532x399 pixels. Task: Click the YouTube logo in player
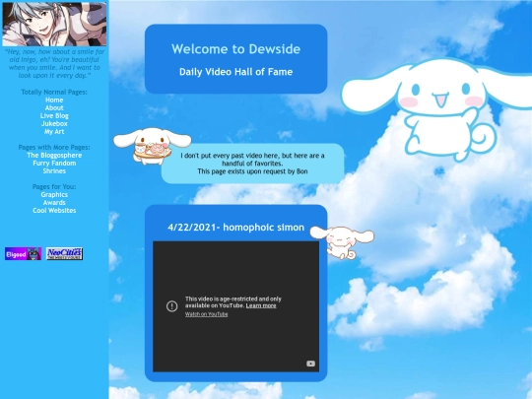[310, 364]
